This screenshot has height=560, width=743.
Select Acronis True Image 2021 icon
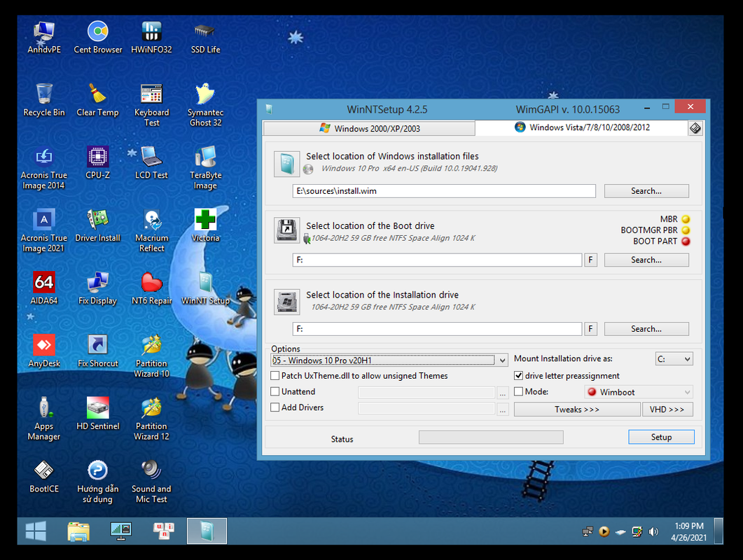coord(44,231)
